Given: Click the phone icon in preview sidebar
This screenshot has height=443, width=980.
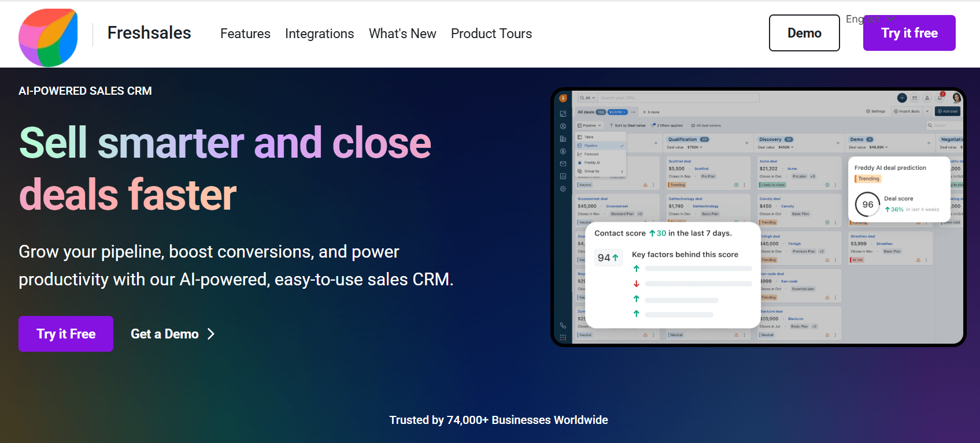Looking at the screenshot, I should (563, 325).
